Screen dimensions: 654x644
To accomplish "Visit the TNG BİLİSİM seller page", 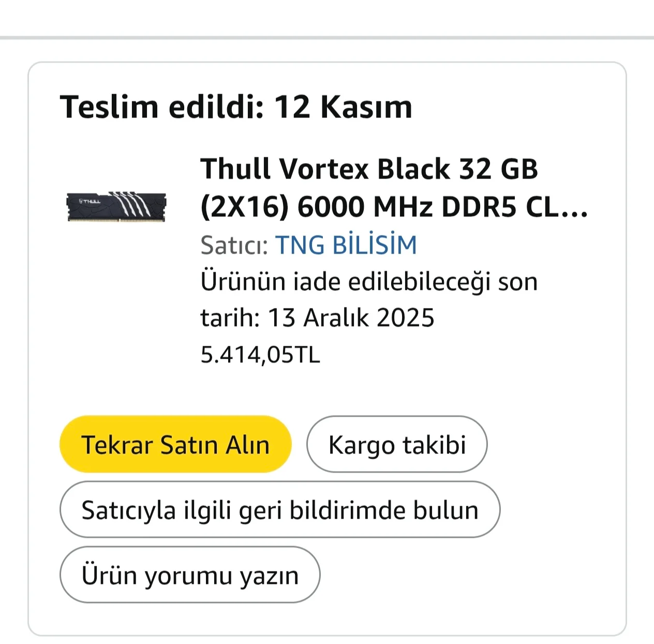I will tap(346, 245).
